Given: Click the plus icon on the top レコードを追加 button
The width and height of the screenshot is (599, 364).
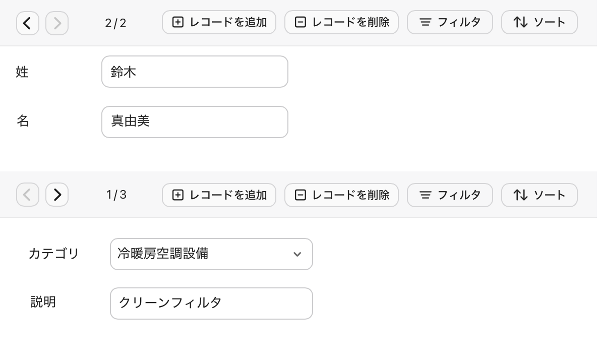Looking at the screenshot, I should click(177, 22).
